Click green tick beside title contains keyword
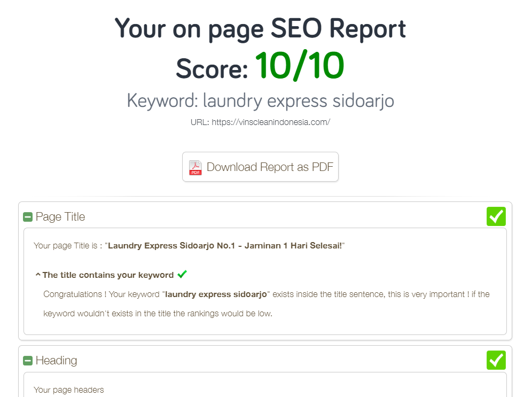The image size is (532, 397). coord(182,274)
